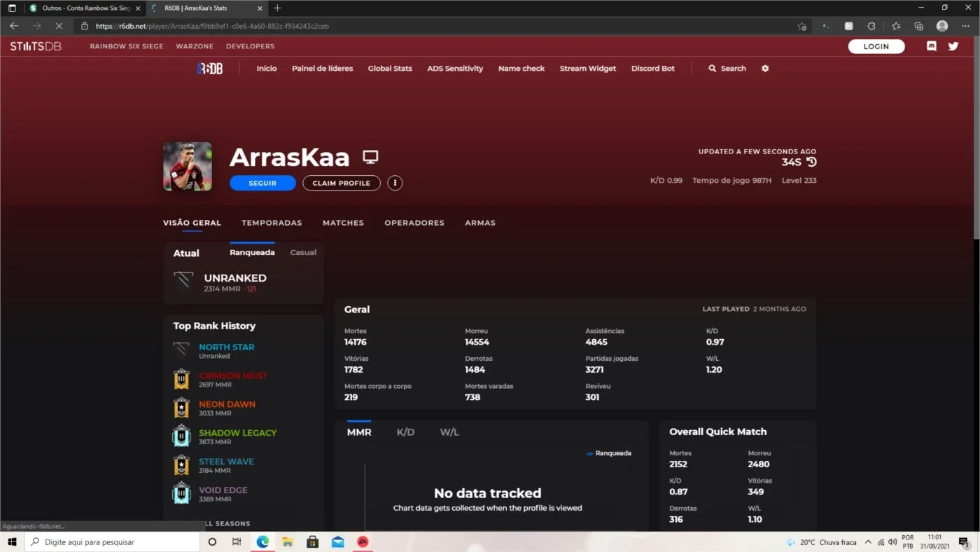980x552 pixels.
Task: Click the blue SEGUIR button
Action: tap(262, 183)
